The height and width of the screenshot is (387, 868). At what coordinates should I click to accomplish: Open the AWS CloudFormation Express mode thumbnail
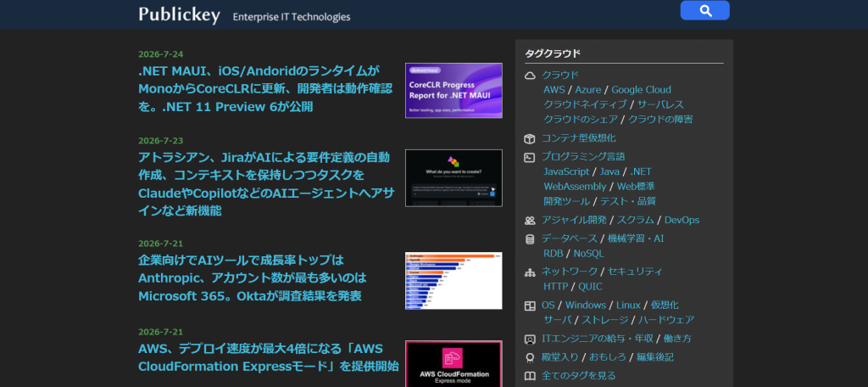[x=453, y=364]
